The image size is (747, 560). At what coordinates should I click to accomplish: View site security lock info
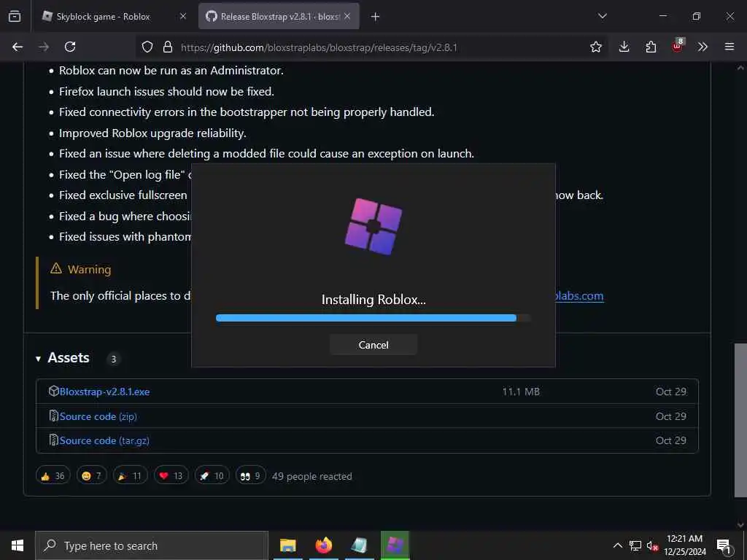point(168,47)
